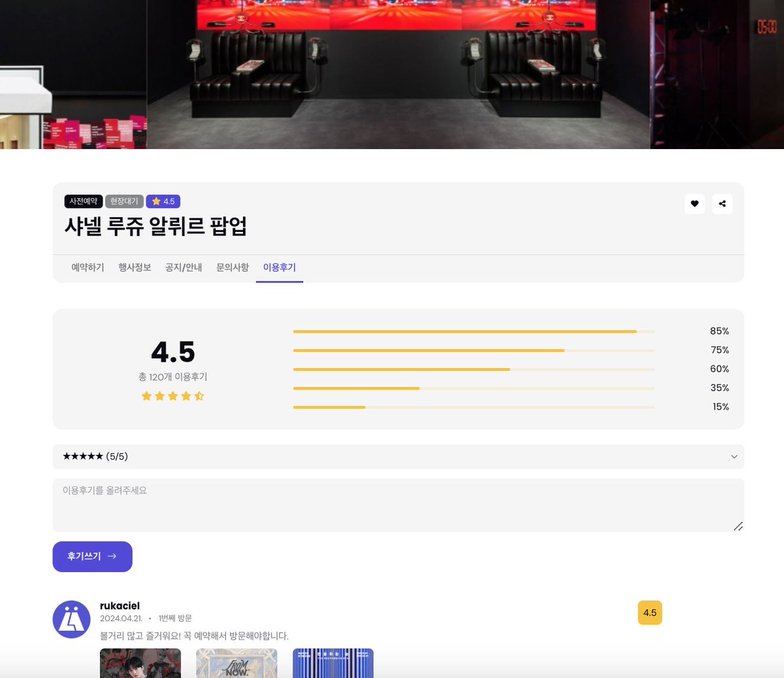
Task: Click the five-star row under 4.5
Action: tap(173, 396)
